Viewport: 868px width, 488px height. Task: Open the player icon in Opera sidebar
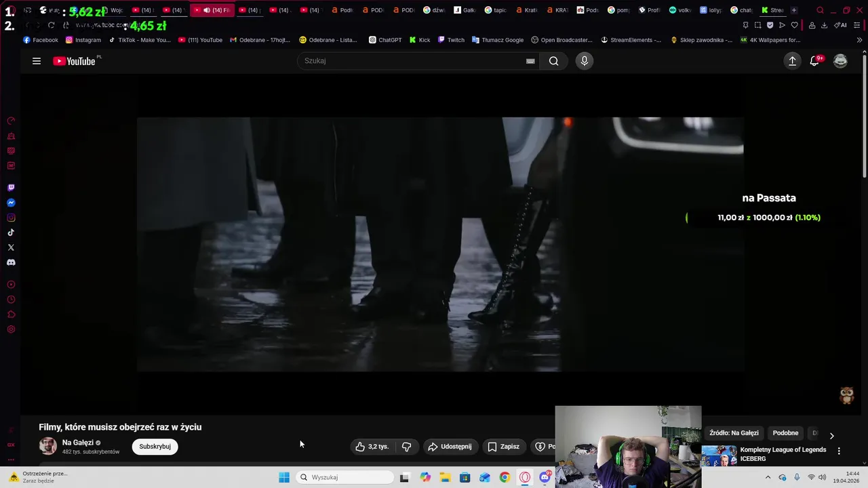click(x=11, y=285)
